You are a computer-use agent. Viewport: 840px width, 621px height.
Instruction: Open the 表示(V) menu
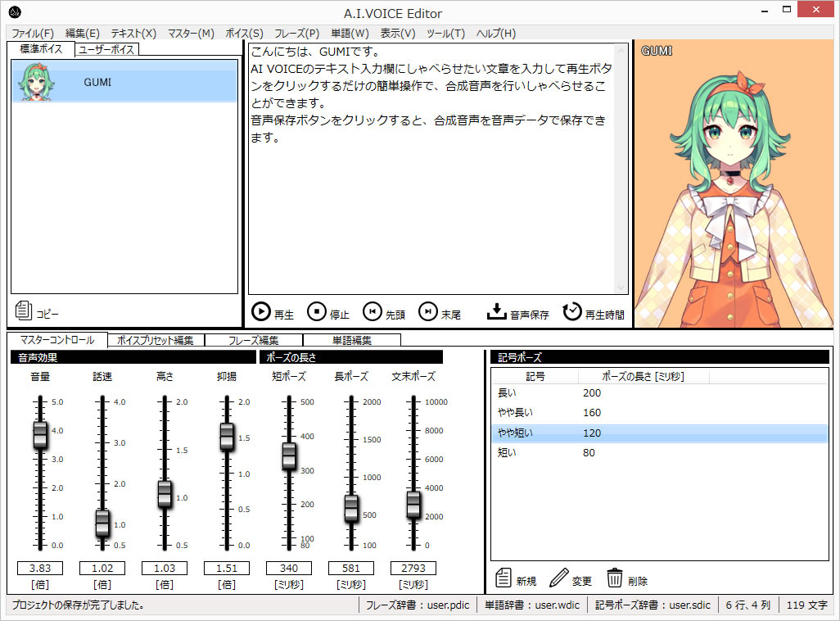tap(398, 34)
